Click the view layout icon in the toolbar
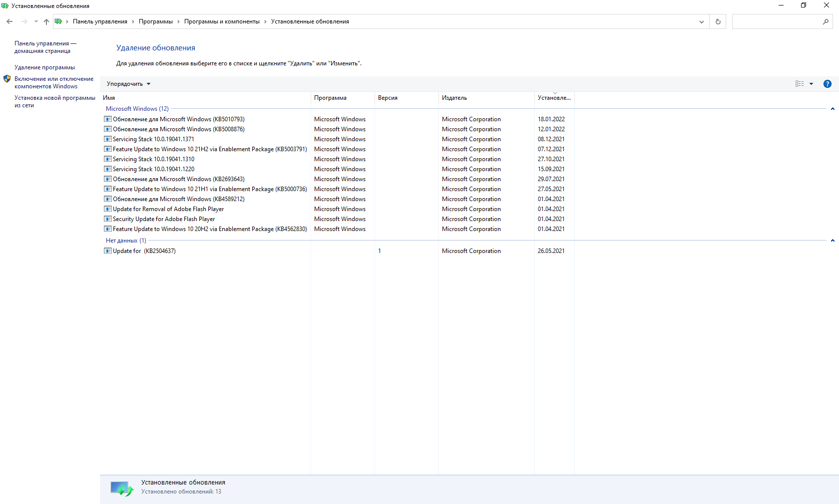 (x=800, y=84)
